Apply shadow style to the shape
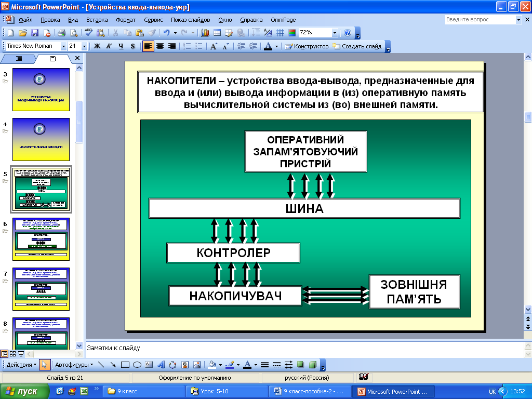The width and height of the screenshot is (532, 399). tap(301, 365)
